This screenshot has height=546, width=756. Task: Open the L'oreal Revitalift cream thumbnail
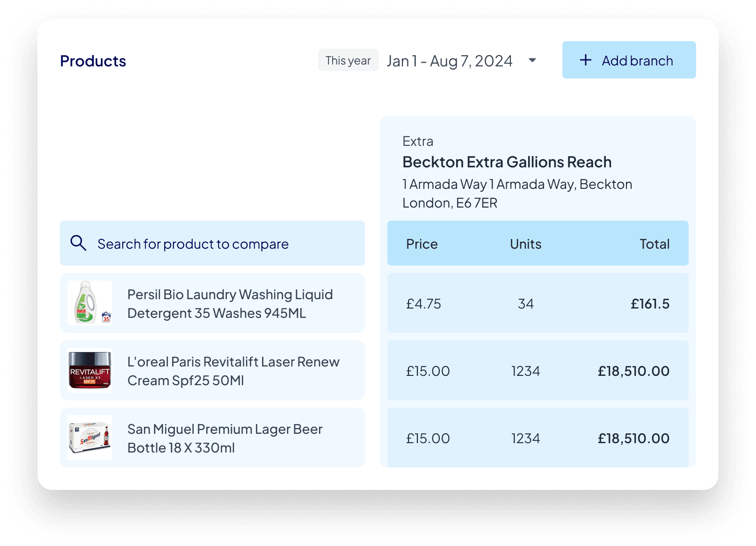click(x=90, y=370)
